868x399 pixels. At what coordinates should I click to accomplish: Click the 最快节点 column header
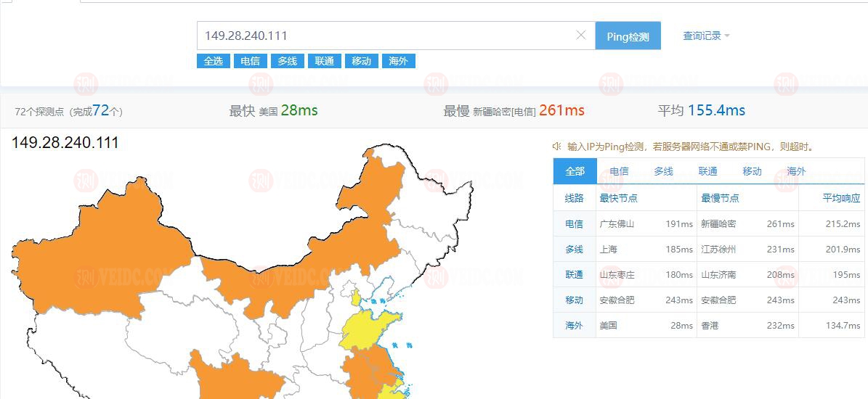tap(618, 198)
